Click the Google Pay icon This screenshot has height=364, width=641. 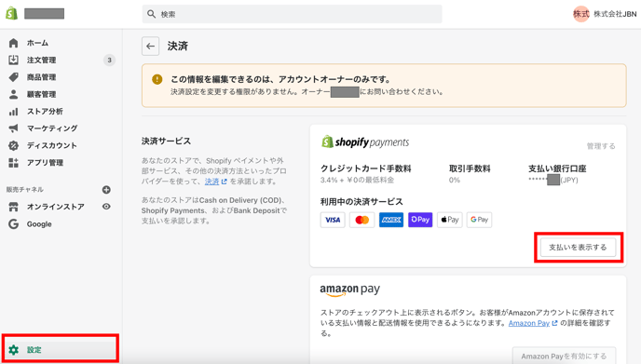point(479,220)
